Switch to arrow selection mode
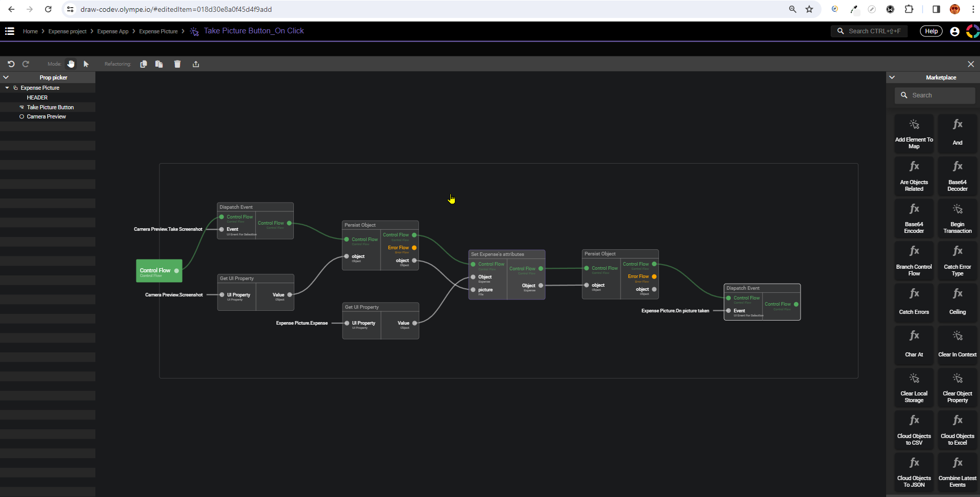The image size is (980, 497). coord(86,64)
